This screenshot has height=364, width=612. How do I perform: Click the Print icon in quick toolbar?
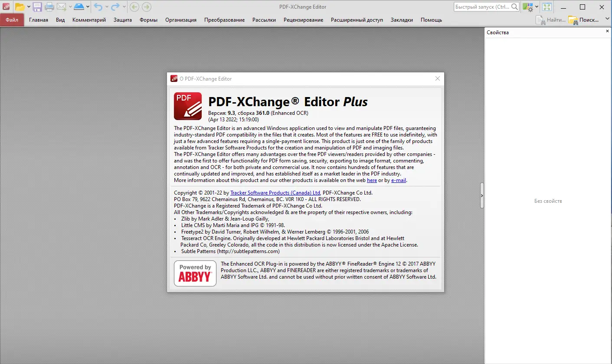coord(49,6)
